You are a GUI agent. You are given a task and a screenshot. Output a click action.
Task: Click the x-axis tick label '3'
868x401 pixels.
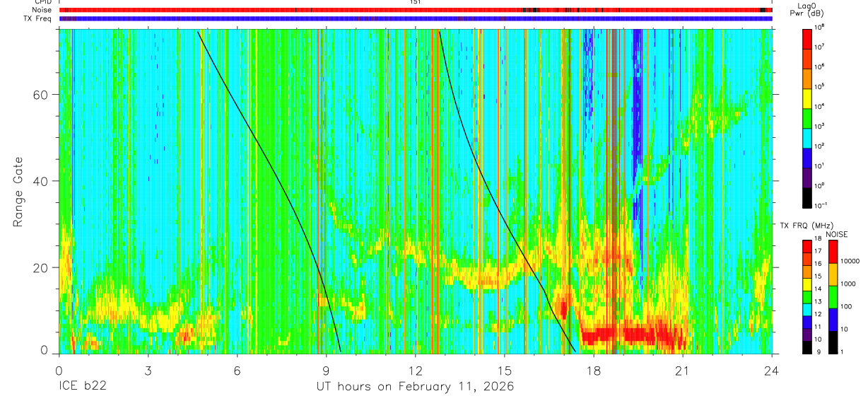[148, 370]
